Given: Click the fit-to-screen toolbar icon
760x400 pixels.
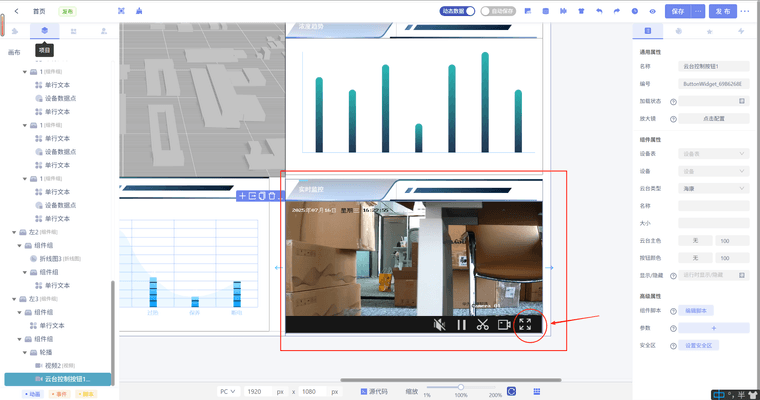Looking at the screenshot, I should 121,11.
